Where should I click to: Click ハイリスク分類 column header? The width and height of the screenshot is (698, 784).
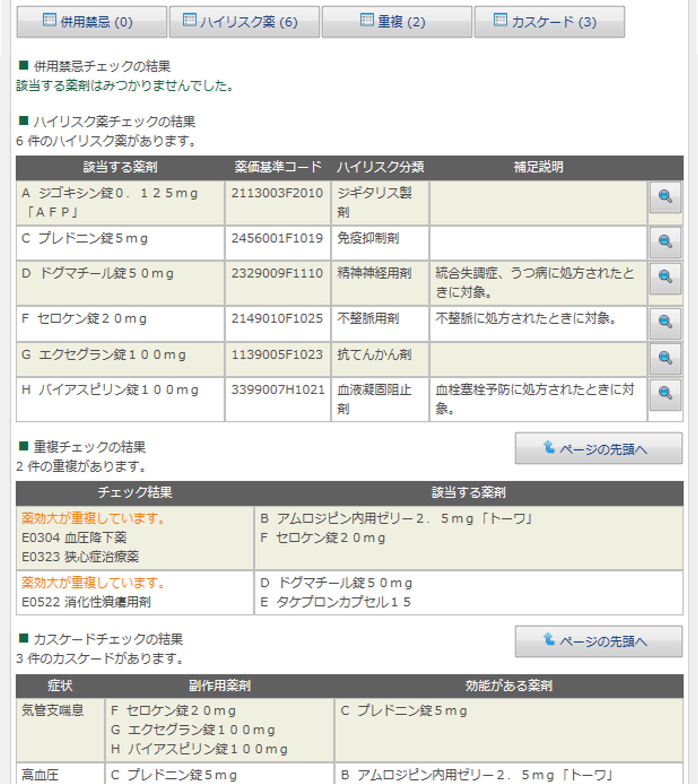tap(380, 167)
